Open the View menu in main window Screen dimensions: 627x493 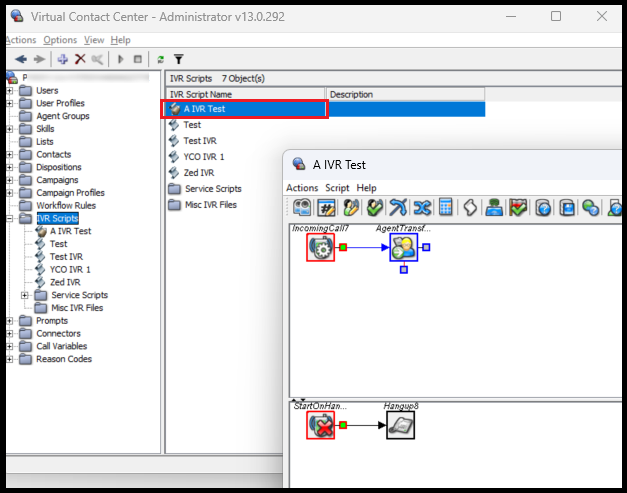click(94, 40)
